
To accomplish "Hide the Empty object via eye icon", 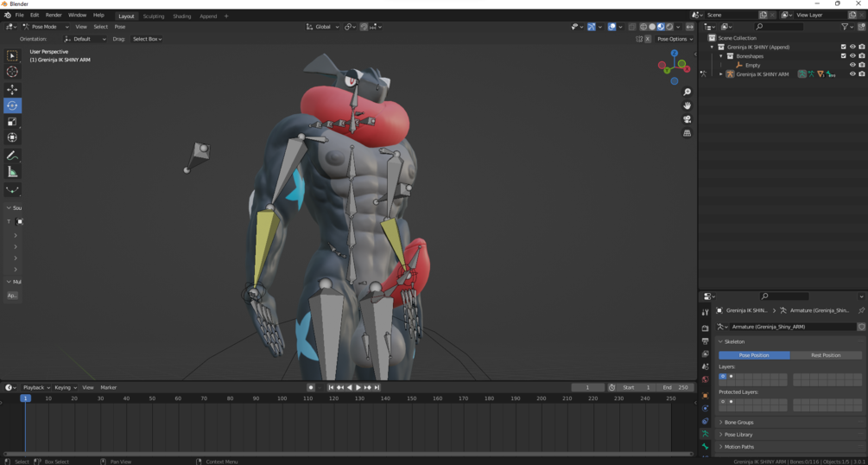I will click(852, 65).
